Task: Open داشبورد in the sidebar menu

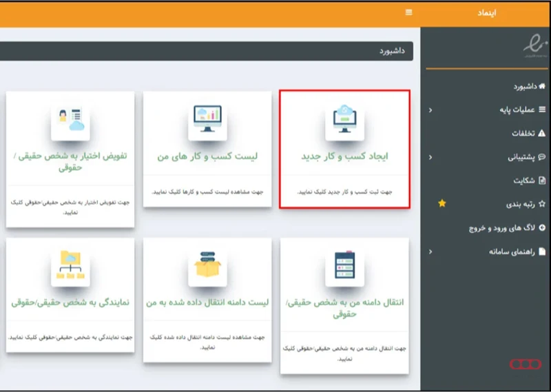Action: click(525, 86)
